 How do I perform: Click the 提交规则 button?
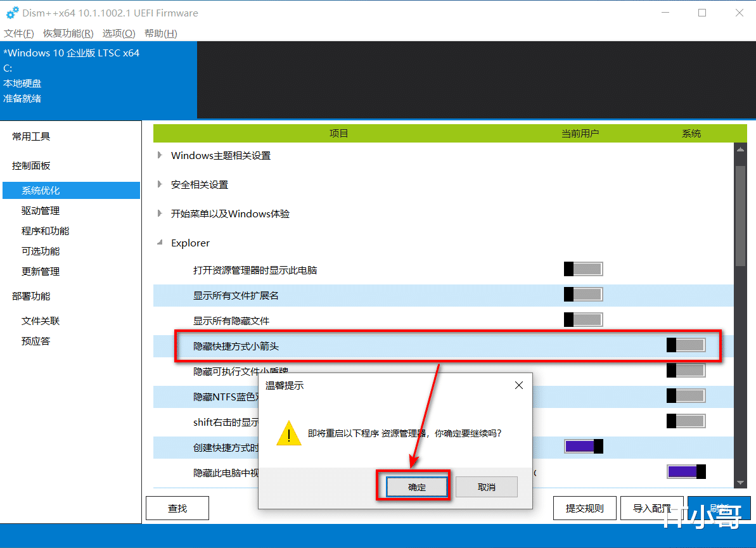tap(584, 507)
